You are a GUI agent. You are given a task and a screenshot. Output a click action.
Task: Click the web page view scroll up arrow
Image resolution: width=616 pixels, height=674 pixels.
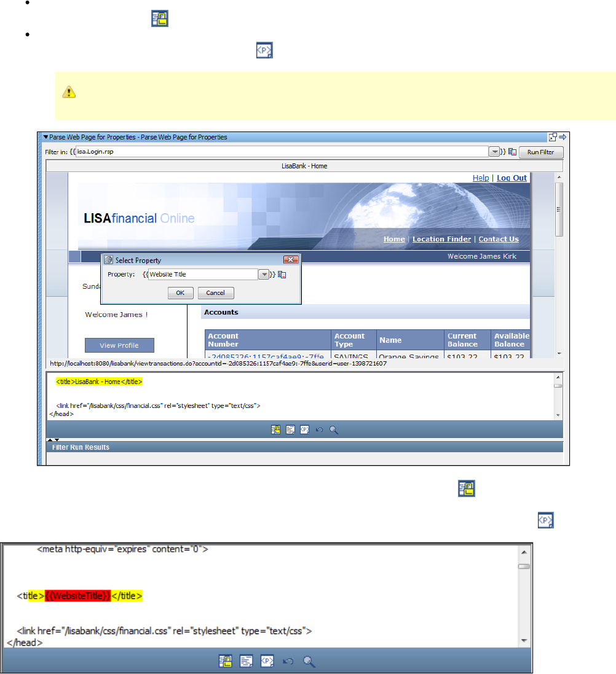pyautogui.click(x=559, y=177)
